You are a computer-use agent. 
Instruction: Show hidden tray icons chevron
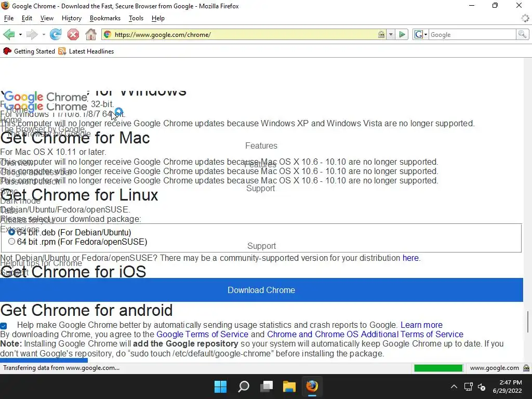coord(454,387)
